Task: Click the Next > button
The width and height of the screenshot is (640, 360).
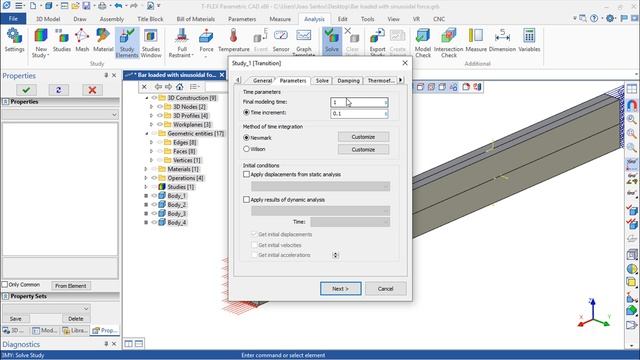Action: [x=340, y=289]
